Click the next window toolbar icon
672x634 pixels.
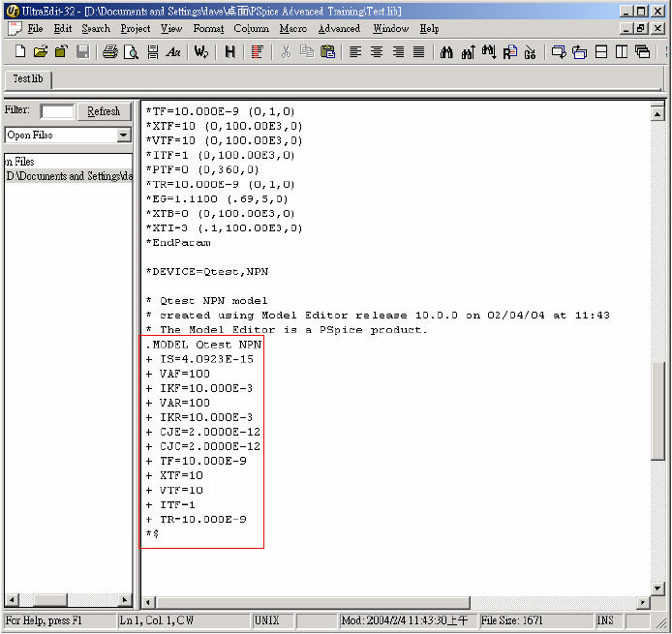(x=559, y=52)
